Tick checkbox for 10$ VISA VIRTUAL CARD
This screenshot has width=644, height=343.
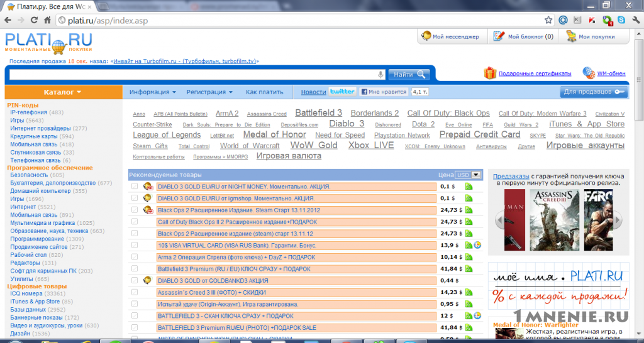tap(135, 245)
